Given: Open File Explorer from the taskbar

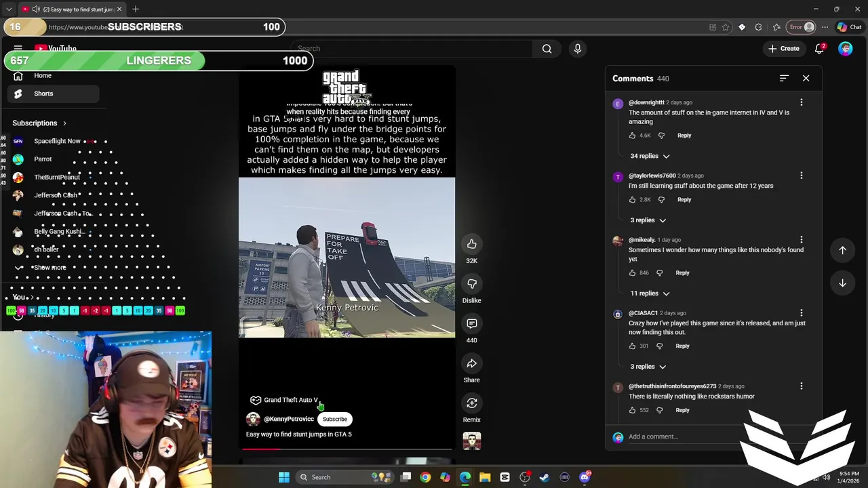Looking at the screenshot, I should (485, 477).
